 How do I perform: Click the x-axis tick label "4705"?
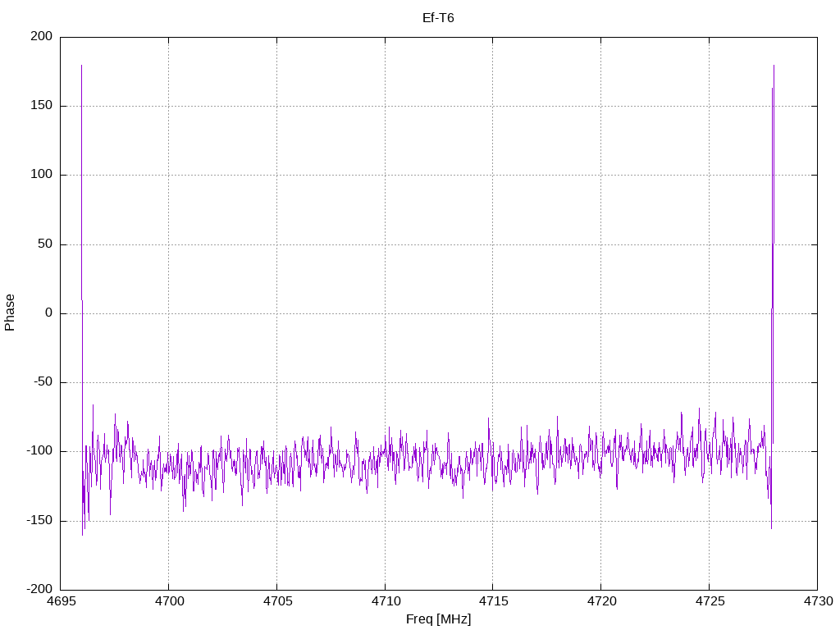coord(277,601)
